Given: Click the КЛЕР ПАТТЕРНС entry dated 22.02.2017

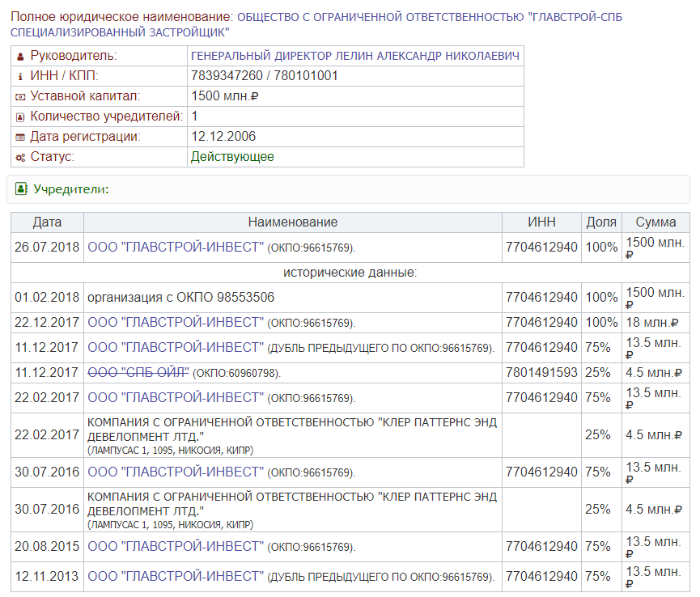Looking at the screenshot, I should click(292, 435).
